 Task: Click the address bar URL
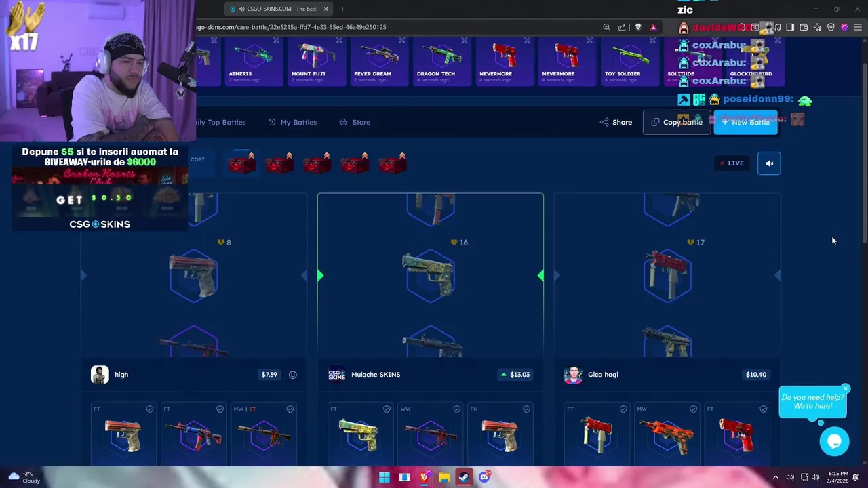[x=292, y=27]
